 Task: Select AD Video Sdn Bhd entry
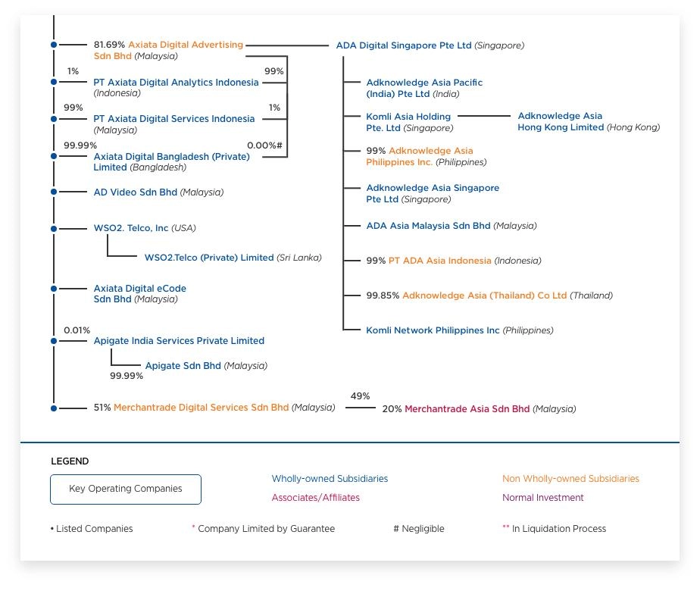(158, 192)
